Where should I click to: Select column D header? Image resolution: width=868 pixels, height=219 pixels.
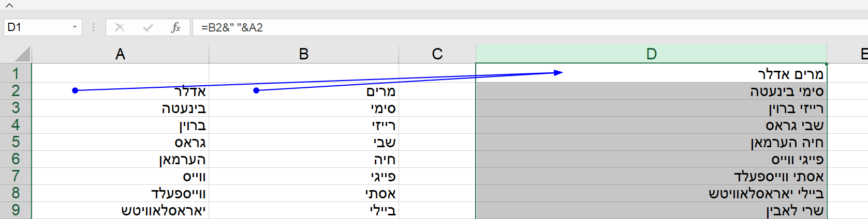(651, 54)
